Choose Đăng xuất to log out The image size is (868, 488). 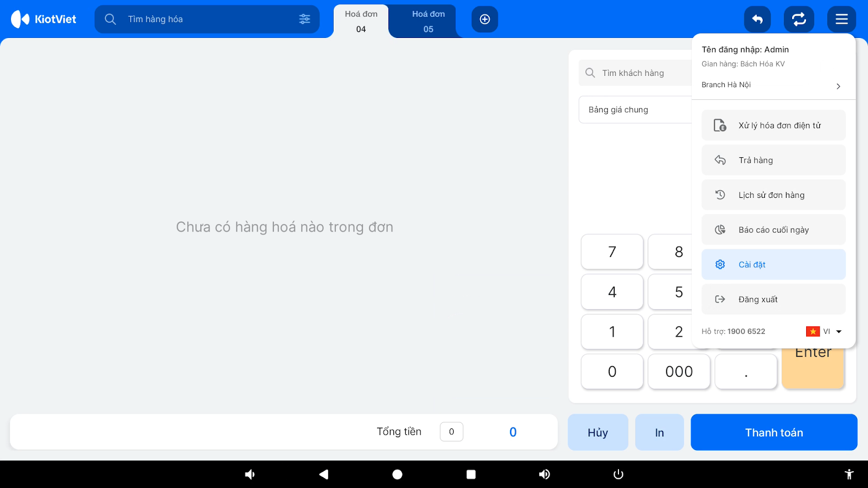tap(774, 299)
